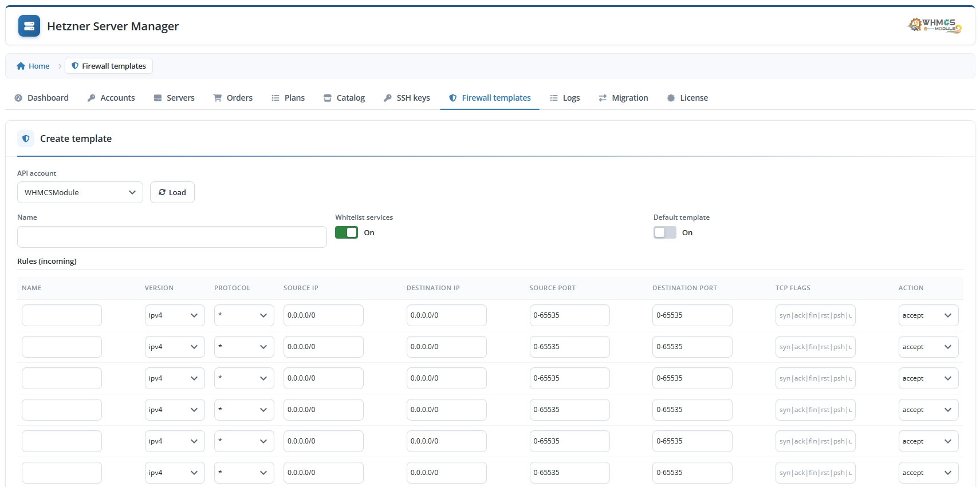Enable the Default template toggle
Viewport: 980px width, 487px height.
tap(665, 232)
